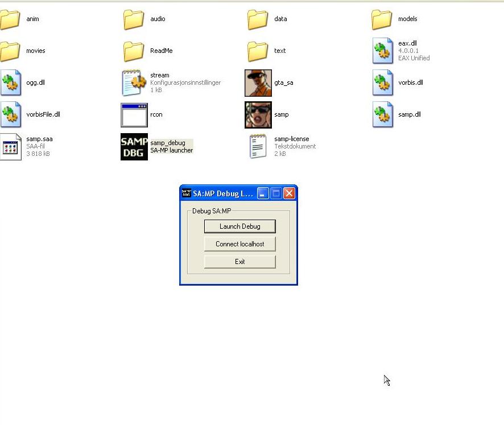The height and width of the screenshot is (425, 504).
Task: Click the Launch Debug button
Action: coord(240,226)
